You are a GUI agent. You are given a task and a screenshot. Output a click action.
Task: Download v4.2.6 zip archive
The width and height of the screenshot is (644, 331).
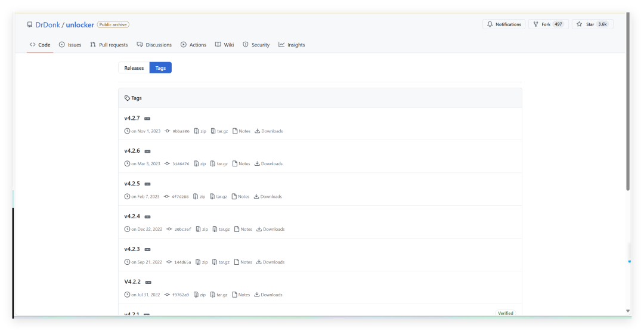200,164
